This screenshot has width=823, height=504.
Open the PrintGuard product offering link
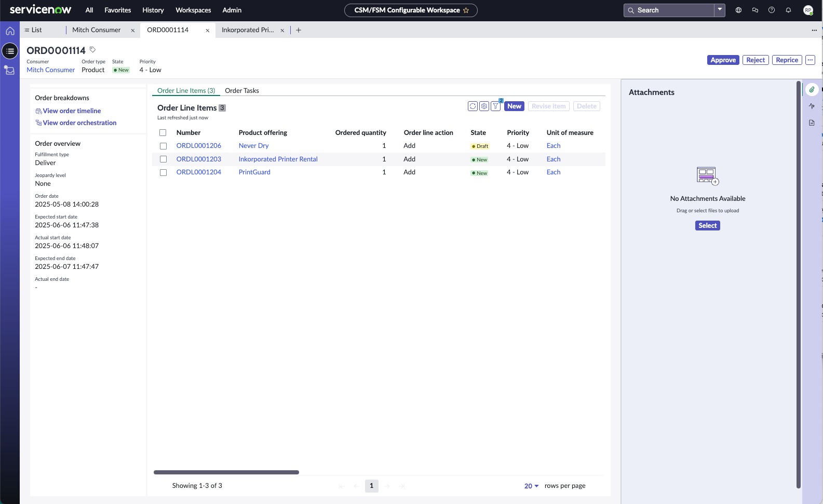tap(254, 172)
